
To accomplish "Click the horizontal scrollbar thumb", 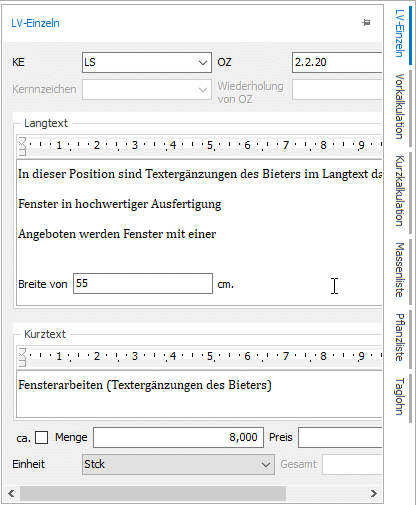I will coord(153,493).
